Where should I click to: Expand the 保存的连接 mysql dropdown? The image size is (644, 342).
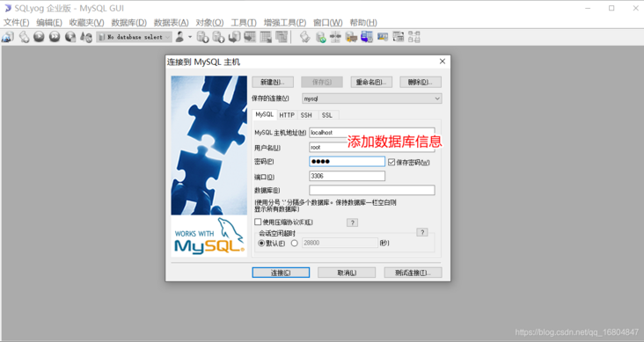tap(371, 98)
